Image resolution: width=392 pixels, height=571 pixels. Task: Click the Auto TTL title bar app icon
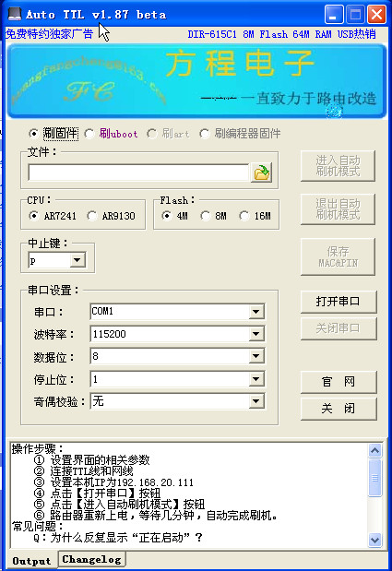point(15,15)
